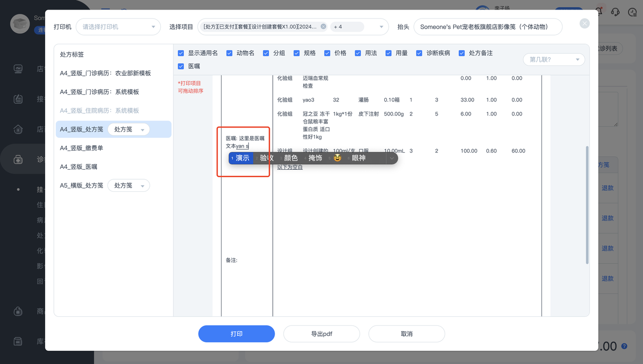This screenshot has width=643, height=364.
Task: Select A4_竖版_处方笺 template row
Action: click(x=114, y=130)
